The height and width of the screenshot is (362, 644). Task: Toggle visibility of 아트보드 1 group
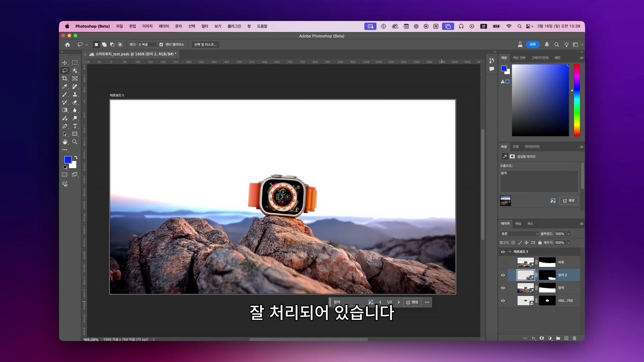503,252
